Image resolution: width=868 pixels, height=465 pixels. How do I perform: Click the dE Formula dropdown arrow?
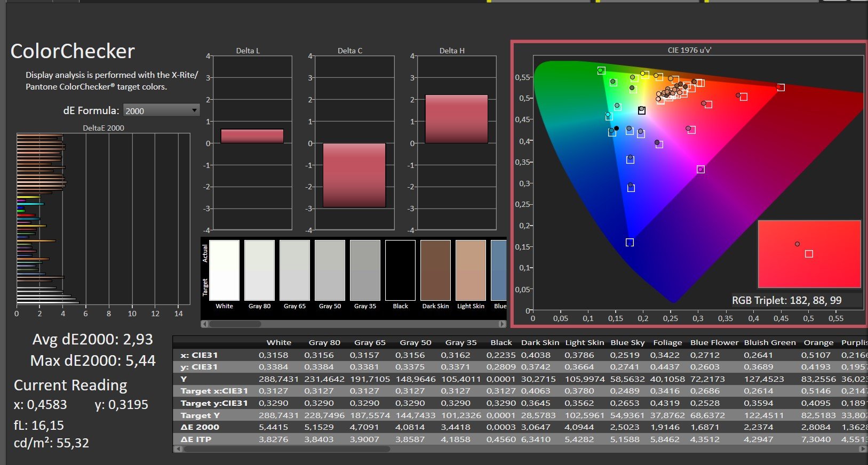coord(194,110)
